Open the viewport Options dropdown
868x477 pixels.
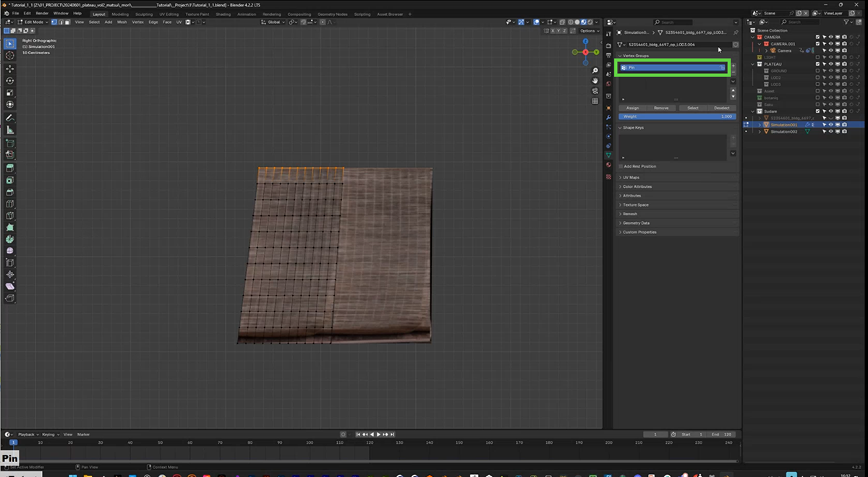[x=590, y=30]
